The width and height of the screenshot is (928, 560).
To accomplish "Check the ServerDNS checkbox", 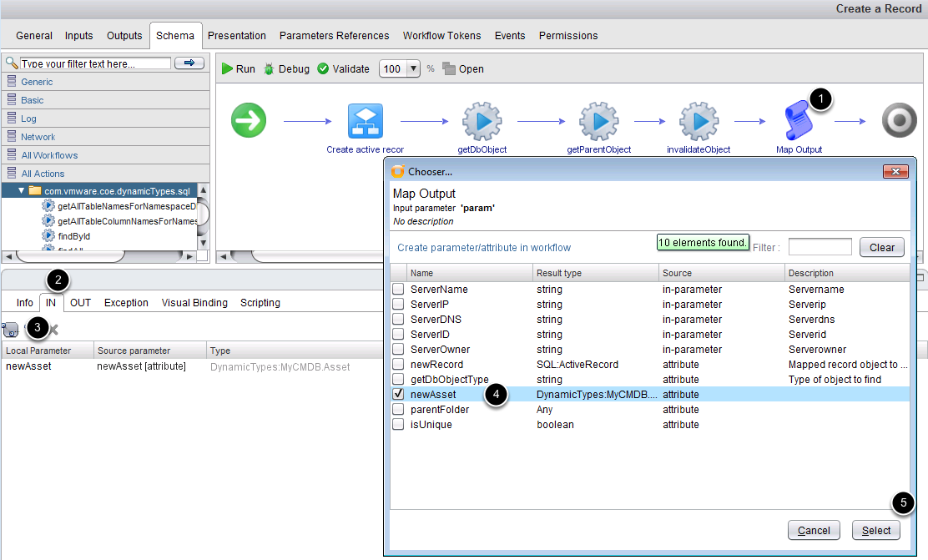I will pos(398,319).
